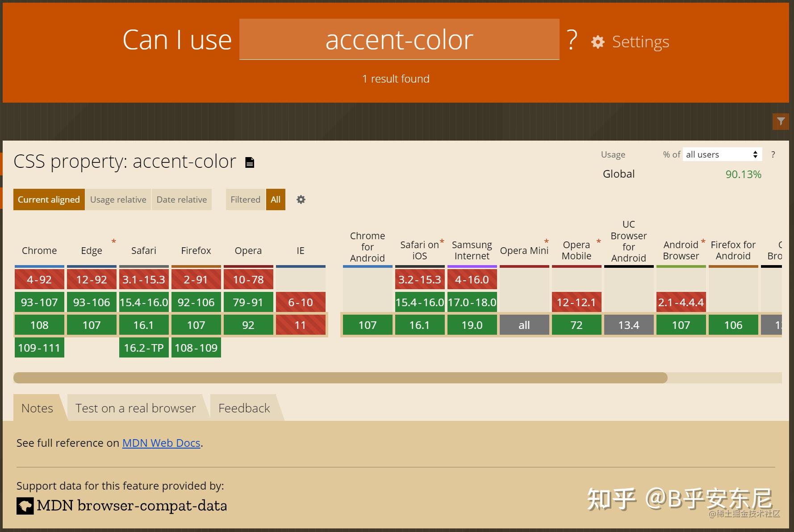
Task: Click the question mark beside the search box
Action: coord(572,39)
